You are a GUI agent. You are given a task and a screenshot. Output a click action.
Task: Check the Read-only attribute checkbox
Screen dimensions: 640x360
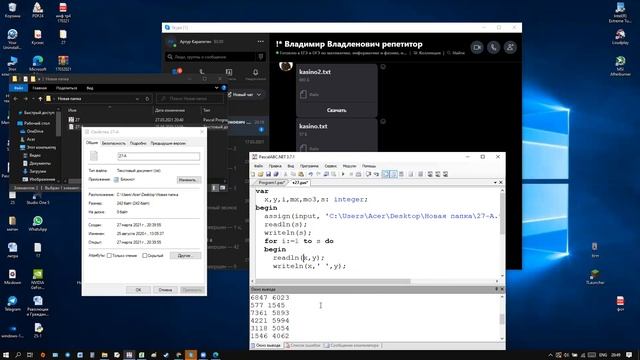point(109,256)
